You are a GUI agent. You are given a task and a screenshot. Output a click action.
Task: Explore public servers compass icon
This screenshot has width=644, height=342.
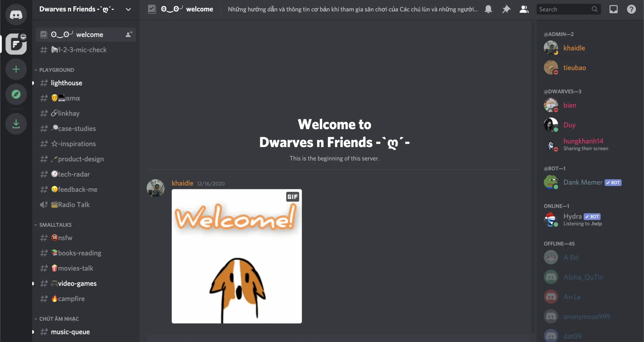[16, 94]
